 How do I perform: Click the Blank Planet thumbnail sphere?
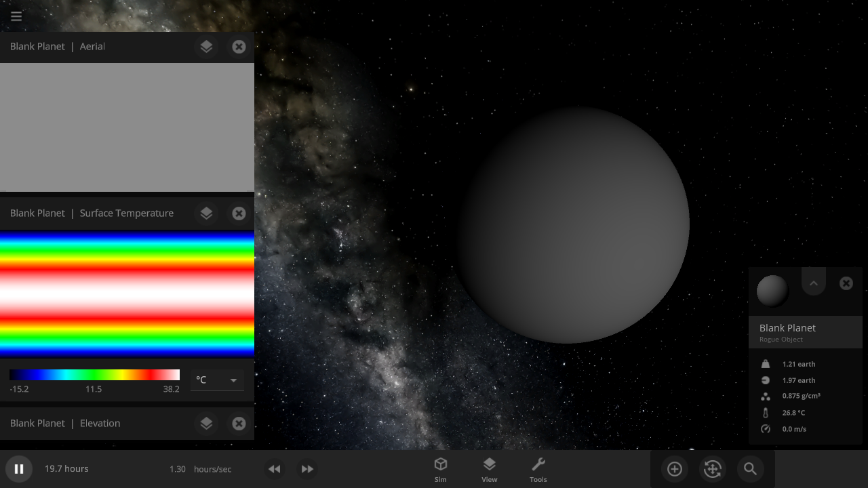point(772,291)
